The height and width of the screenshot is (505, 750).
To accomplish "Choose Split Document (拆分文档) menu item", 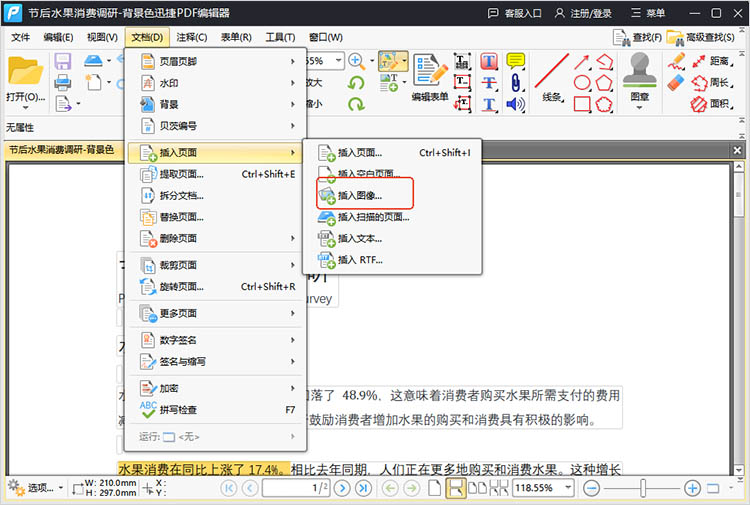I will [217, 196].
